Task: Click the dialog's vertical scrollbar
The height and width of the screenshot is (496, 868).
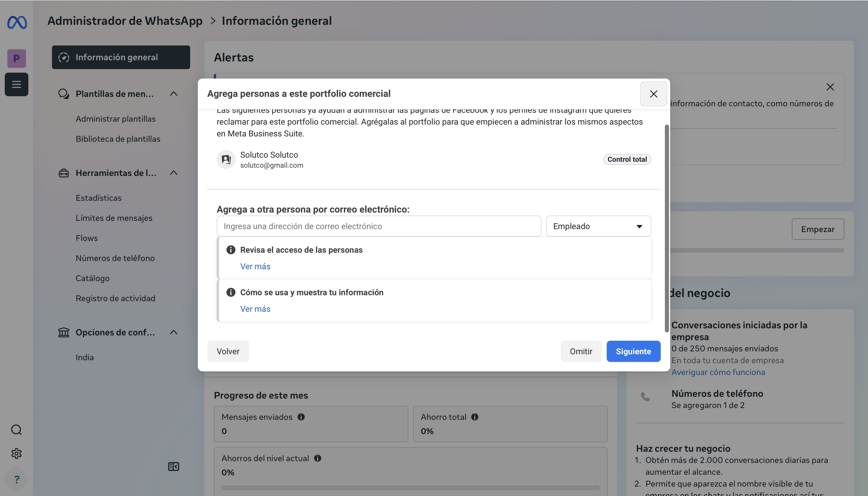Action: pyautogui.click(x=667, y=228)
